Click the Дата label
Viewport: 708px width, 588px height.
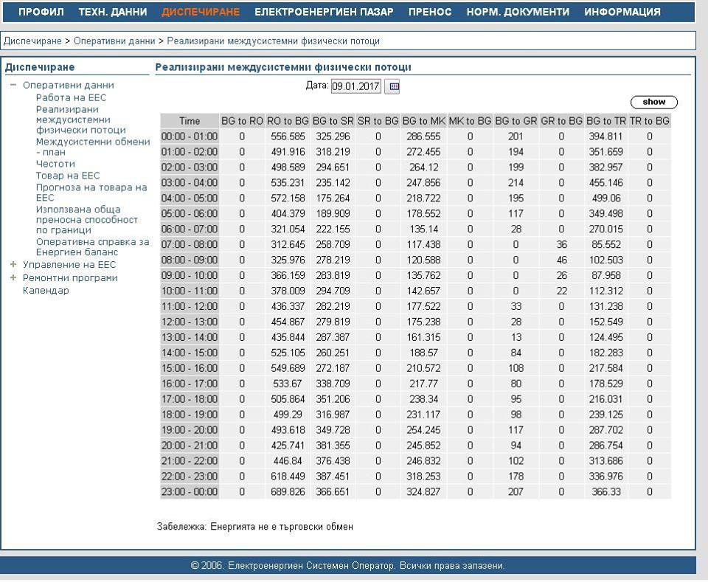pyautogui.click(x=317, y=85)
